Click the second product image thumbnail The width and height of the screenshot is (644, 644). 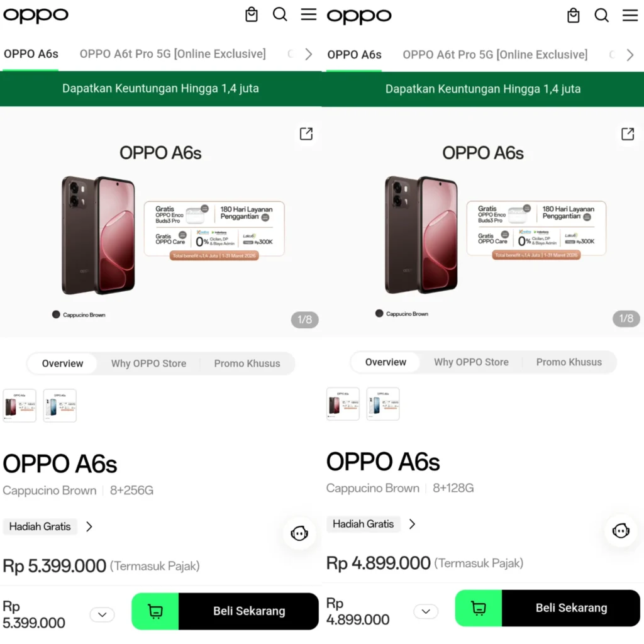point(59,405)
